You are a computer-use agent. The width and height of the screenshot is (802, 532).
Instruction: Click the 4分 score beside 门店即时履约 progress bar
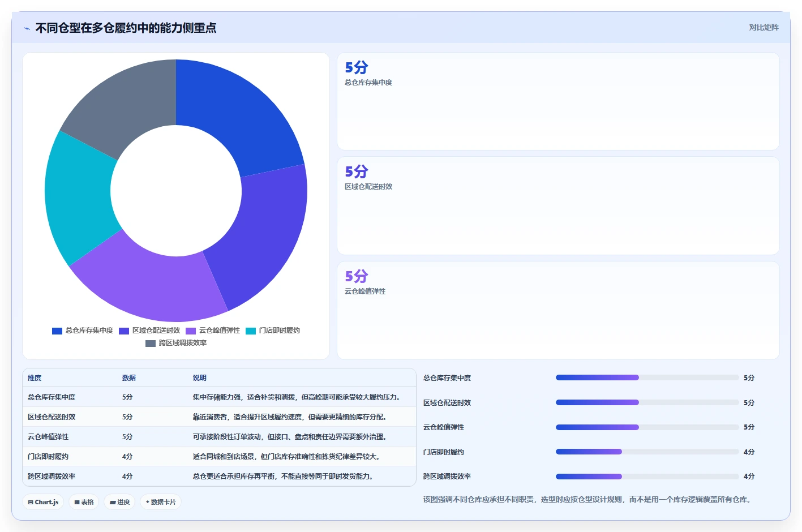[749, 452]
